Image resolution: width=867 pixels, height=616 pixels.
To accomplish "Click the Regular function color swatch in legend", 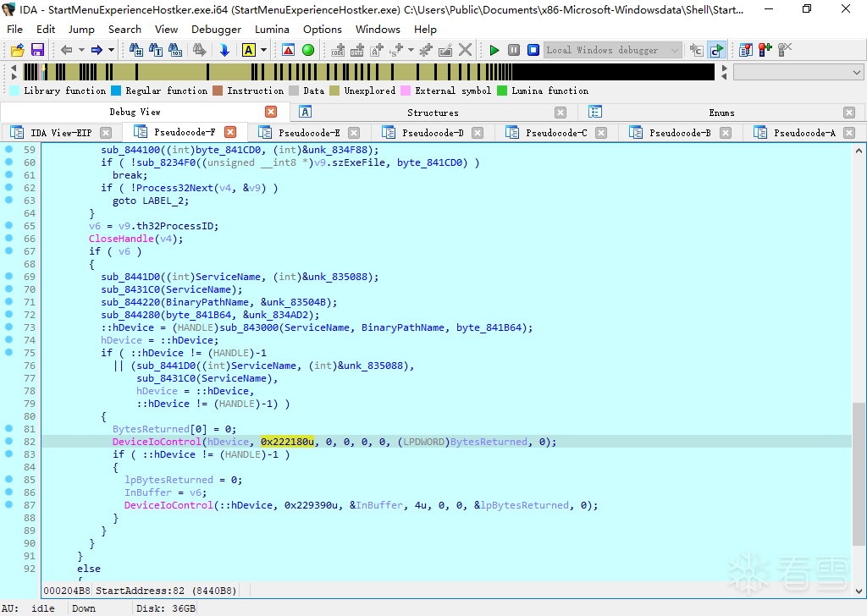I will tap(117, 91).
